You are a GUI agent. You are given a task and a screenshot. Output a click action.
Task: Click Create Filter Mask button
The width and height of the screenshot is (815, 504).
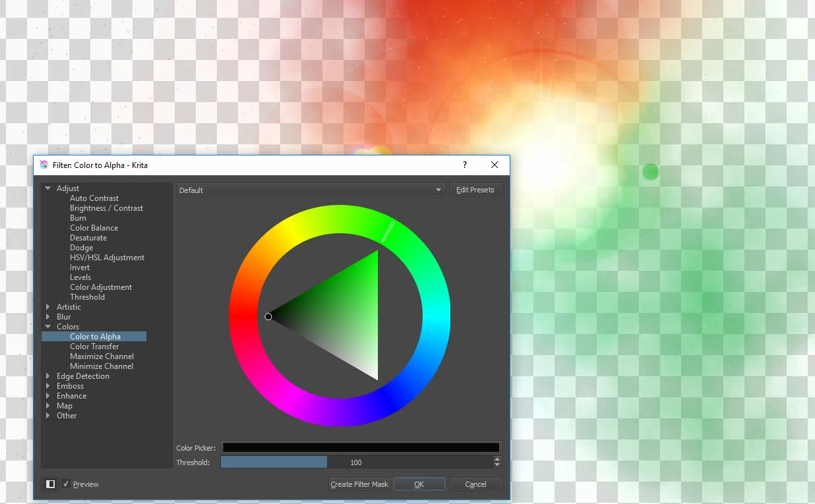pos(359,484)
